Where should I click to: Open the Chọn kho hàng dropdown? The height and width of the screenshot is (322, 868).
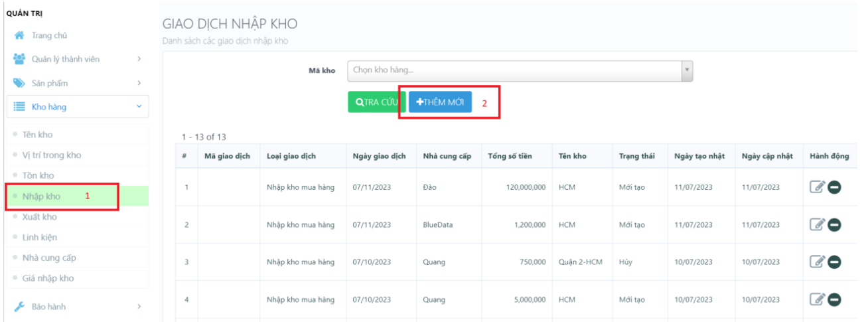pyautogui.click(x=520, y=70)
